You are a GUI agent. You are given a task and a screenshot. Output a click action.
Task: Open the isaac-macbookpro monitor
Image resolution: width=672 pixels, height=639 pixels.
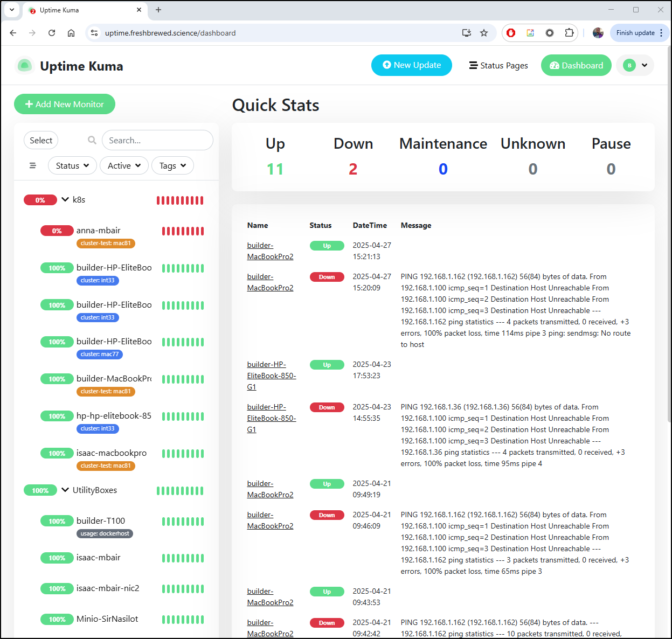click(112, 453)
